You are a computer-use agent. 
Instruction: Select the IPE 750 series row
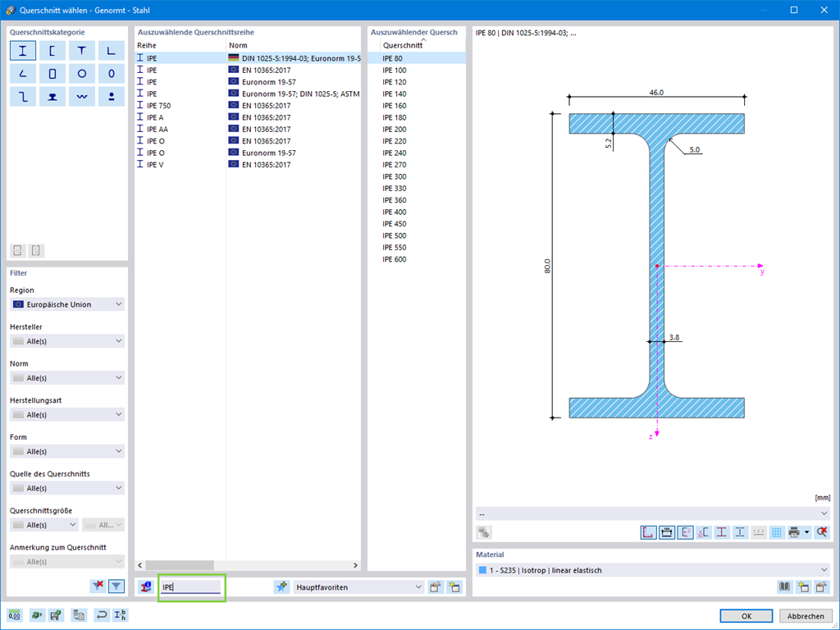248,106
